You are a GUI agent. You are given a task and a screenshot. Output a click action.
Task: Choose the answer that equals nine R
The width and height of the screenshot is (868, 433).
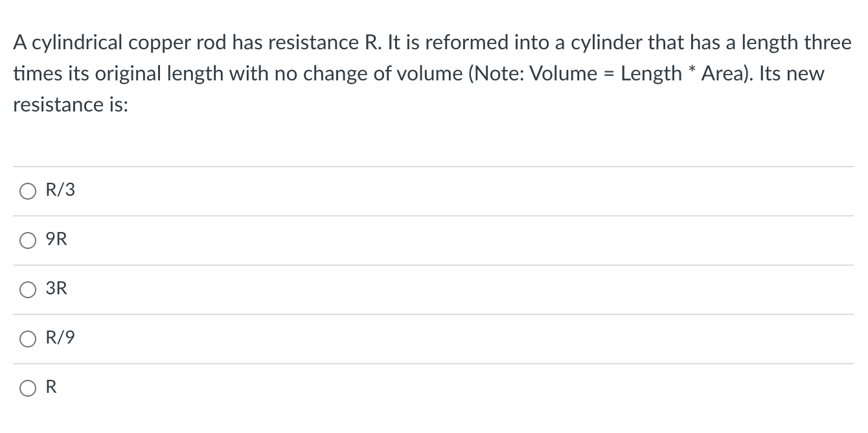pos(56,239)
